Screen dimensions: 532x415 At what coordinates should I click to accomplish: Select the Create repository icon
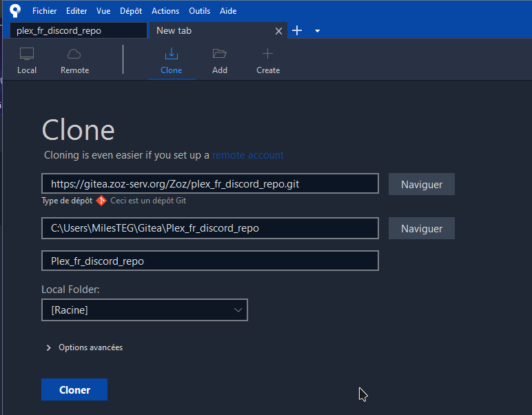pos(268,61)
